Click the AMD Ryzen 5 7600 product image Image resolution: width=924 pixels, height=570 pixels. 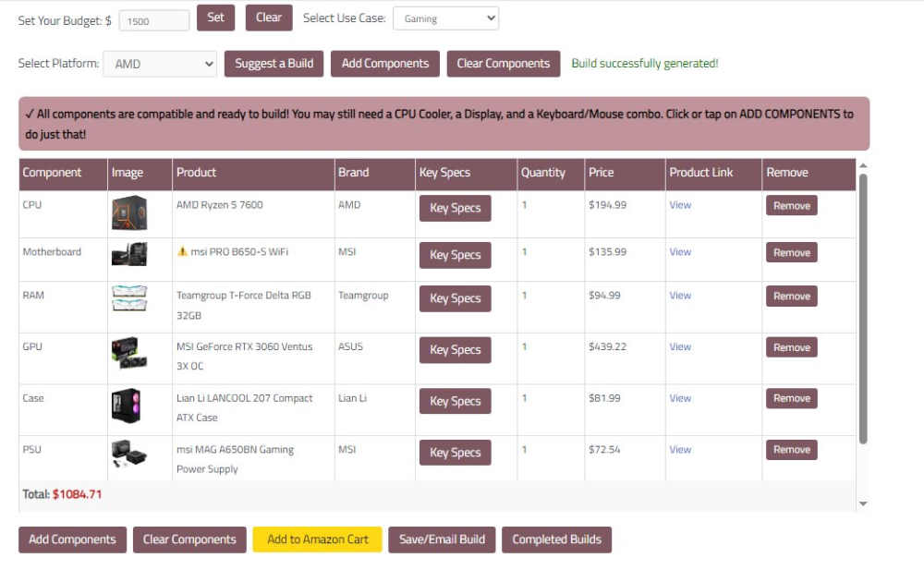click(128, 213)
